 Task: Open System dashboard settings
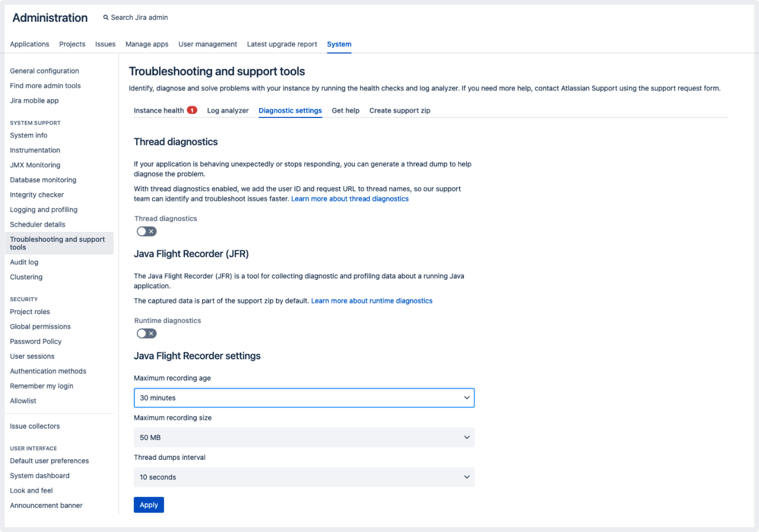point(40,476)
